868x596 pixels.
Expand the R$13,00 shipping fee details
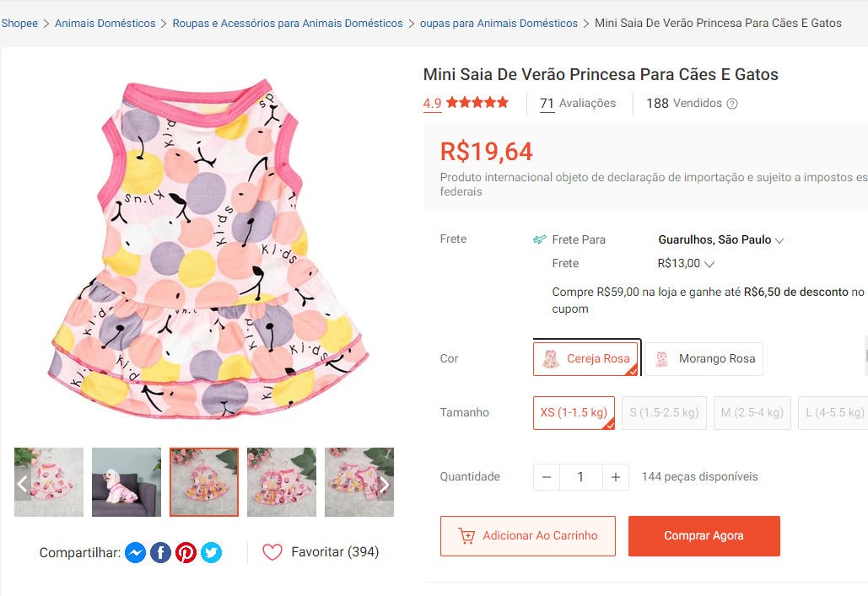click(x=686, y=264)
